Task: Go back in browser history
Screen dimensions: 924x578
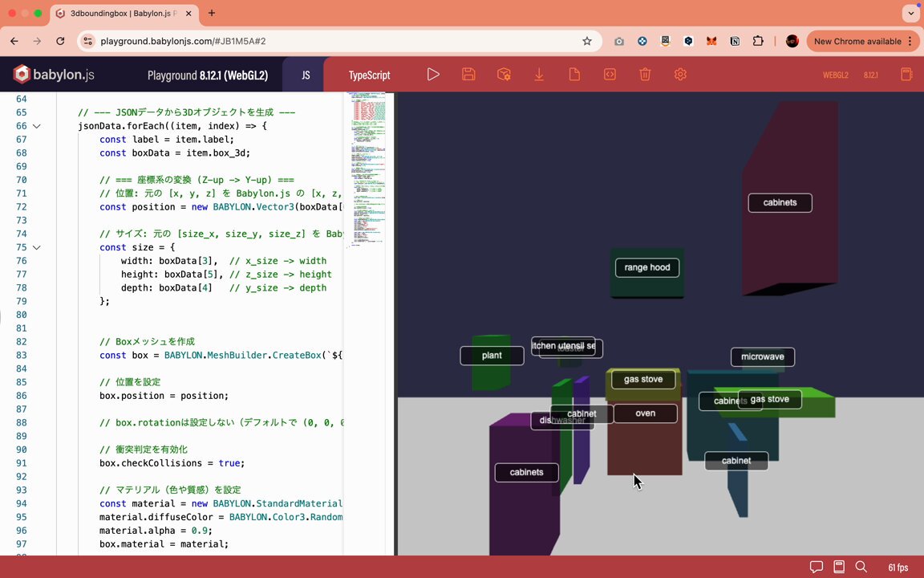Action: pos(14,41)
